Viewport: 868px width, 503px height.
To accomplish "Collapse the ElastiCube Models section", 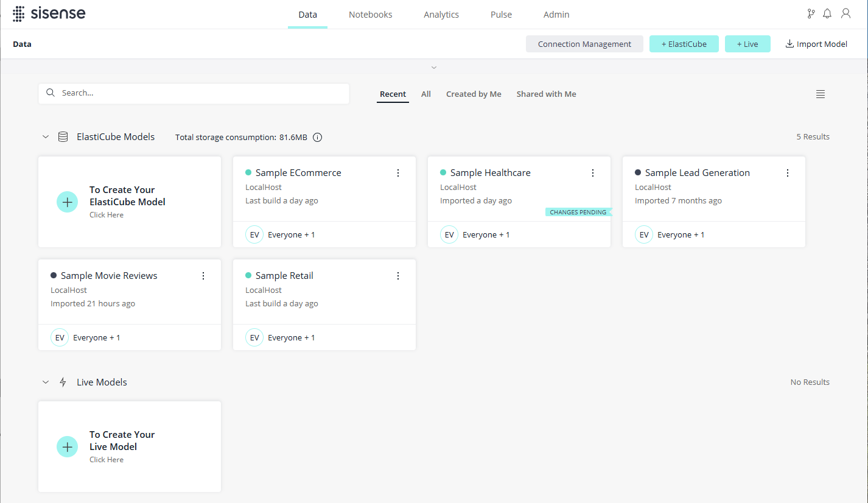I will coord(45,137).
